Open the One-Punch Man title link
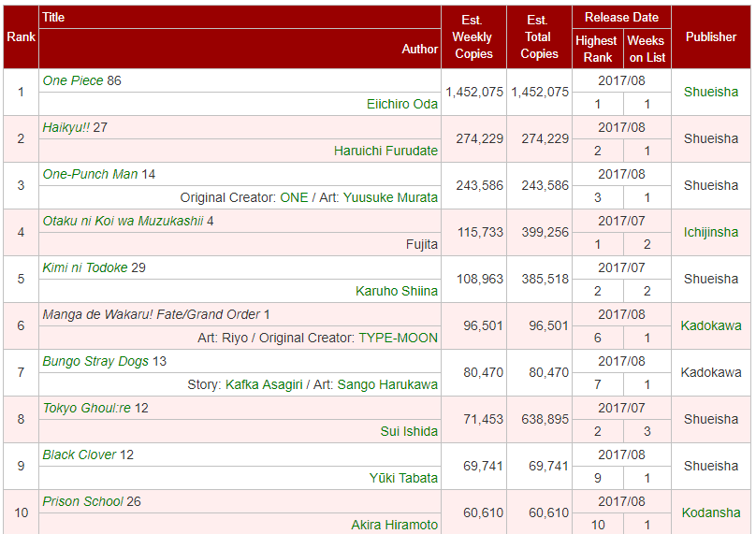 pos(90,174)
